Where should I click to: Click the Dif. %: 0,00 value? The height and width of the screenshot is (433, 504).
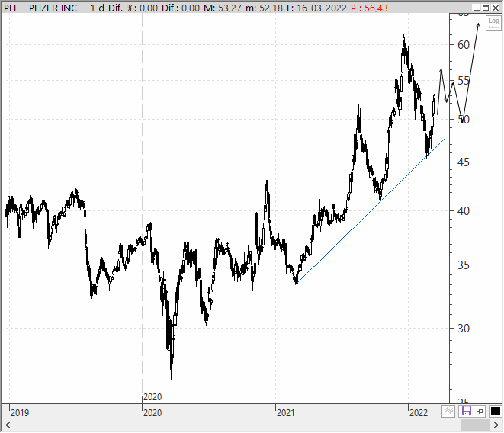(133, 8)
